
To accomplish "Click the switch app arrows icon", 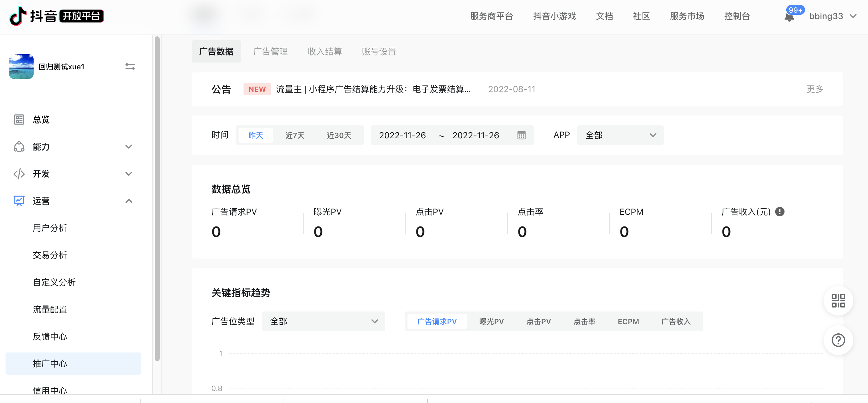I will tap(130, 67).
